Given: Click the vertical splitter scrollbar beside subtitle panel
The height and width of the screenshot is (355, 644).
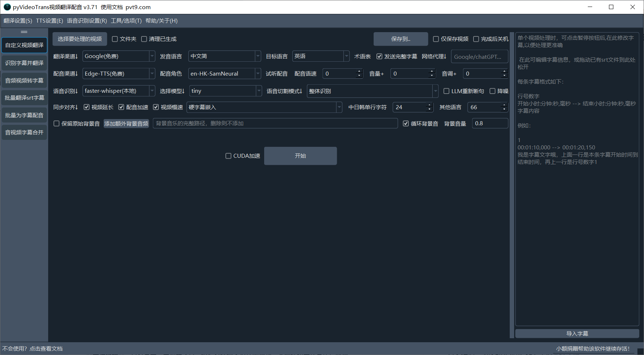Looking at the screenshot, I should click(x=512, y=185).
